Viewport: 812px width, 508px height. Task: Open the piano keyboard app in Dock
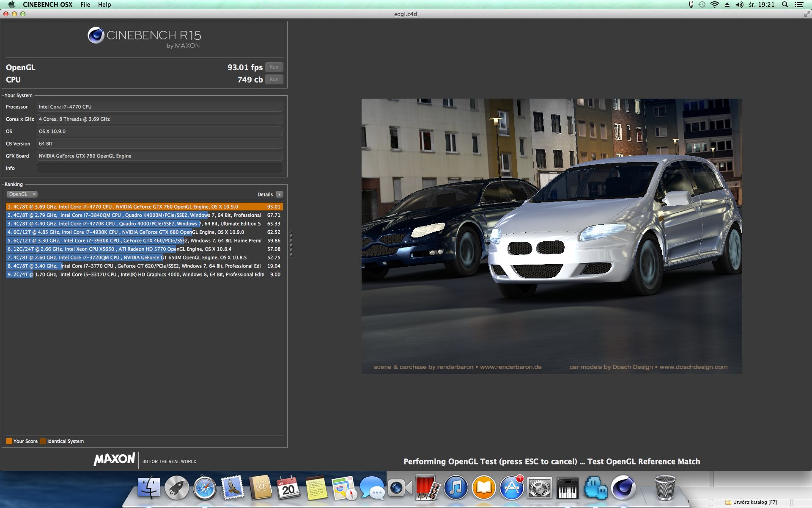pos(568,488)
